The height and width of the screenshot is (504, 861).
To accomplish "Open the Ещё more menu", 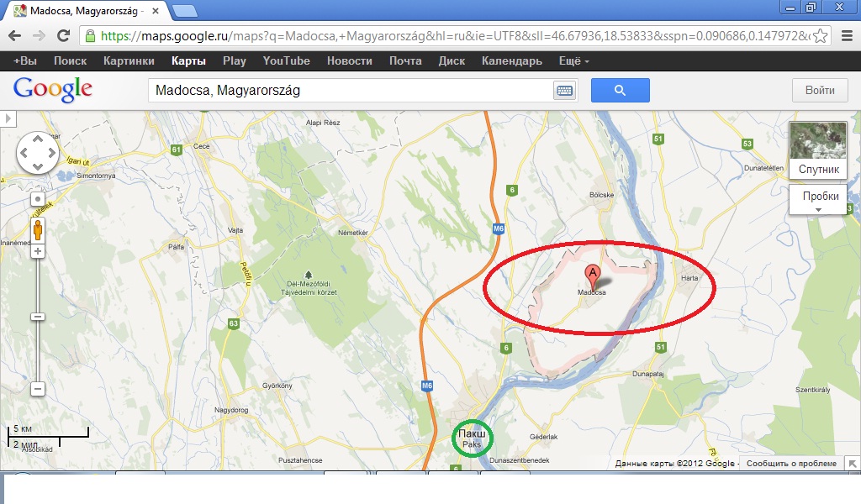I will point(573,60).
